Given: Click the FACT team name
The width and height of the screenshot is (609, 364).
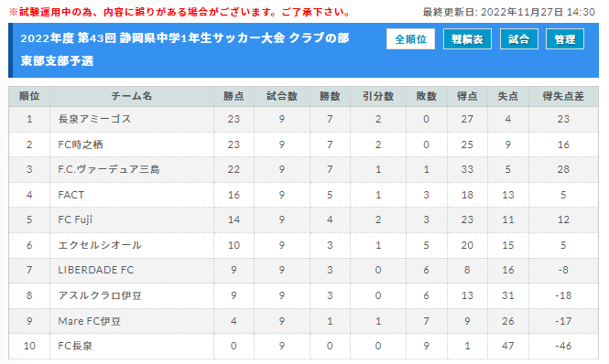Looking at the screenshot, I should click(71, 195).
